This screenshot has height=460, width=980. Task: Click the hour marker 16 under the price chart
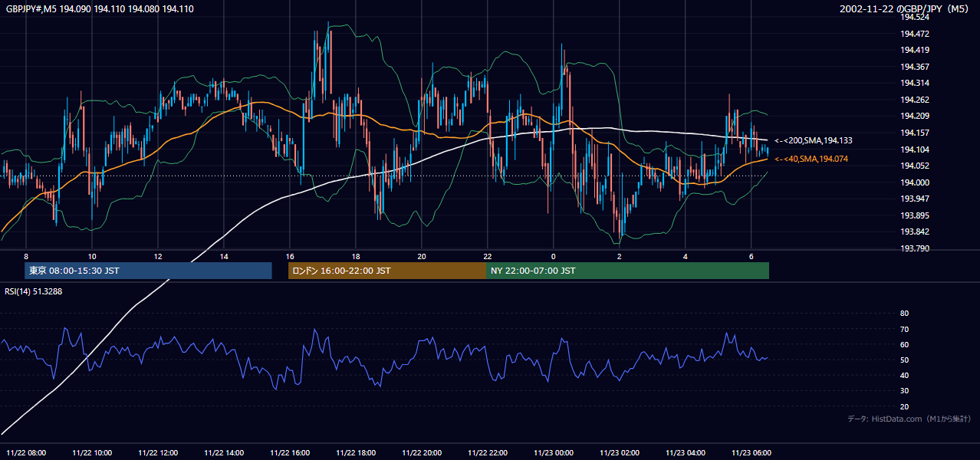[290, 256]
